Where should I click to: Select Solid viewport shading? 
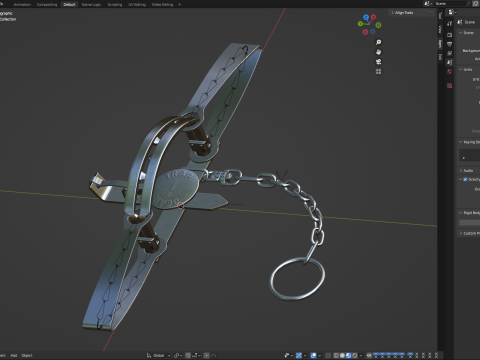tap(342, 355)
